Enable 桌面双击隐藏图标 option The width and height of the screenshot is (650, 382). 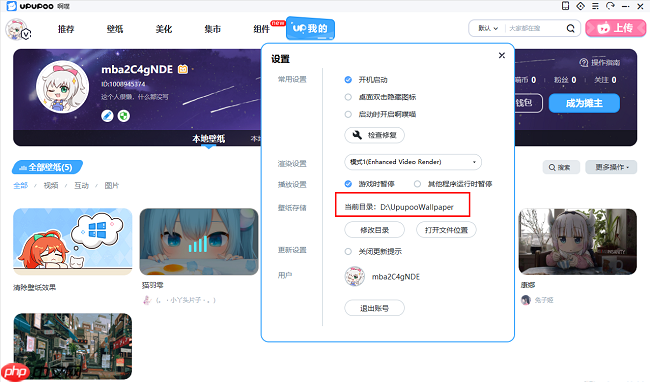(348, 97)
